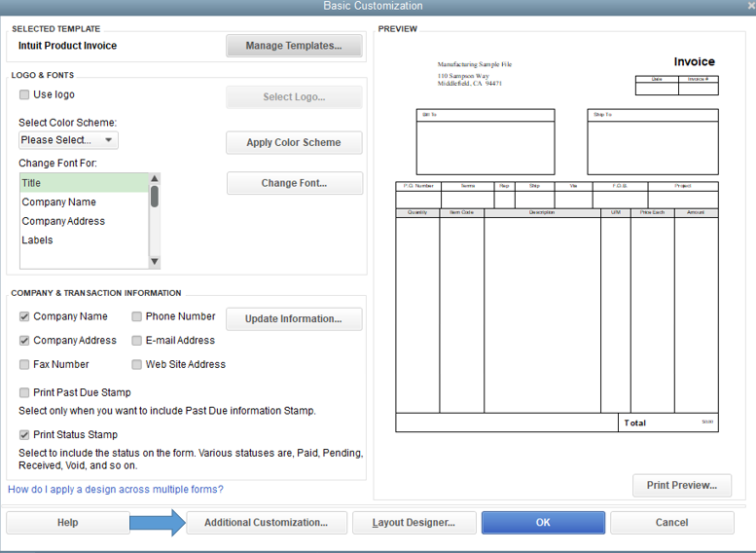Uncheck the Company Address checkbox
Image resolution: width=756 pixels, height=553 pixels.
(24, 341)
